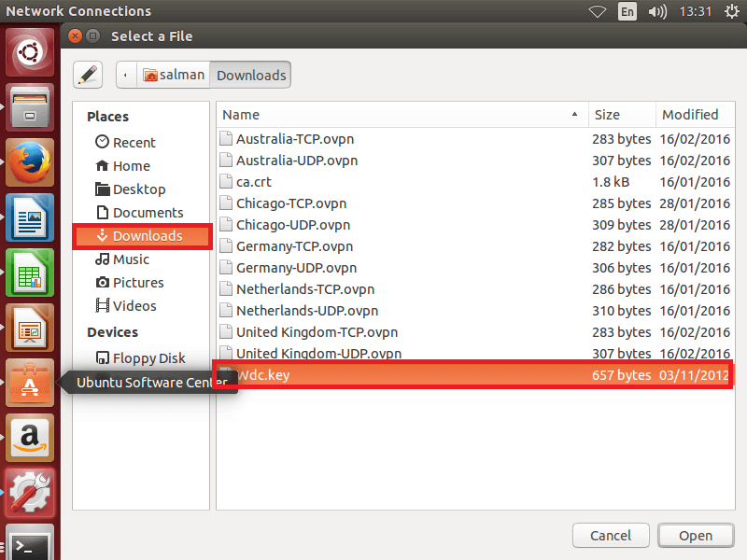Select the Australia-UDP.ovpn file
The height and width of the screenshot is (560, 747).
(x=475, y=161)
